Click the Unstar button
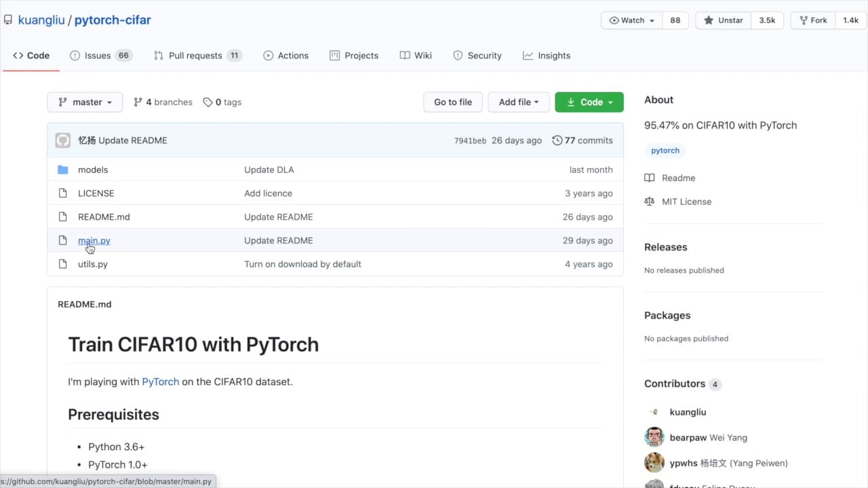This screenshot has width=868, height=488. [x=723, y=20]
